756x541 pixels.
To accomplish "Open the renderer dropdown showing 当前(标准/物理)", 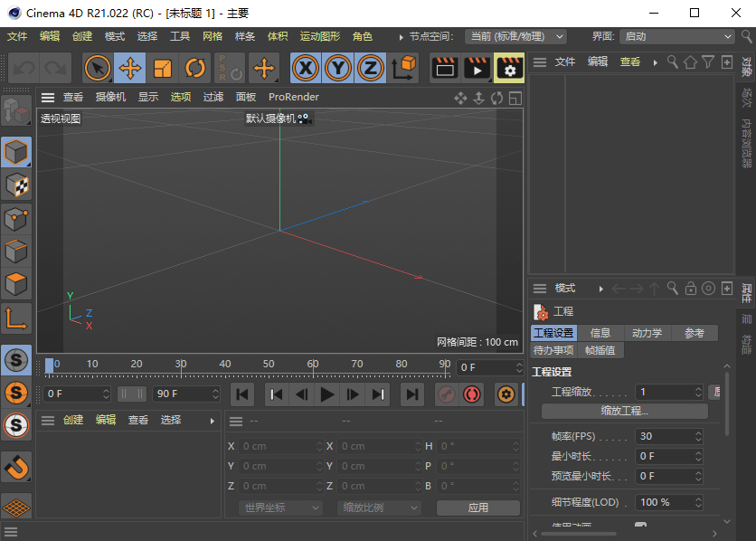I will [x=516, y=36].
